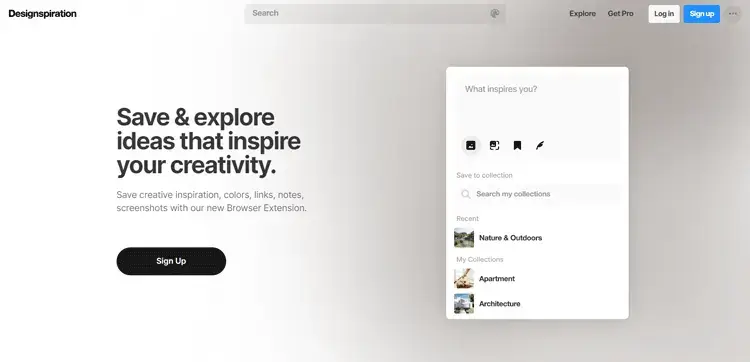Viewport: 750px width, 362px height.
Task: Click the image save icon in the card
Action: tap(471, 145)
